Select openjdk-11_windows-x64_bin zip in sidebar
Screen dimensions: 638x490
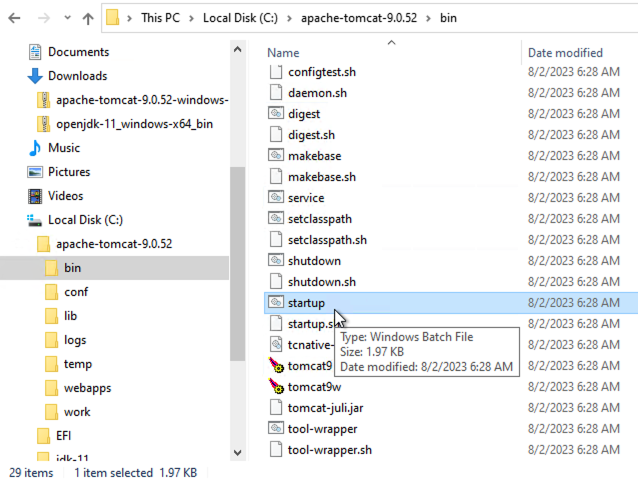(x=134, y=124)
